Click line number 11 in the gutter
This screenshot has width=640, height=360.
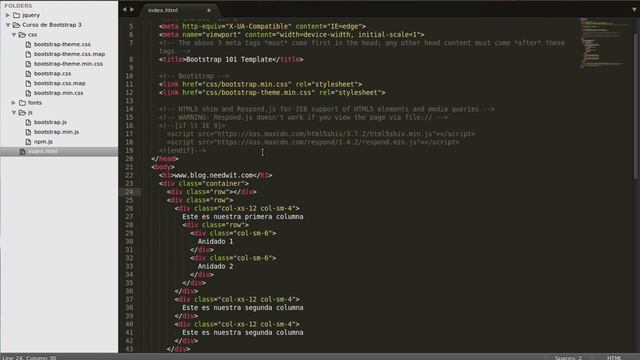[129, 84]
